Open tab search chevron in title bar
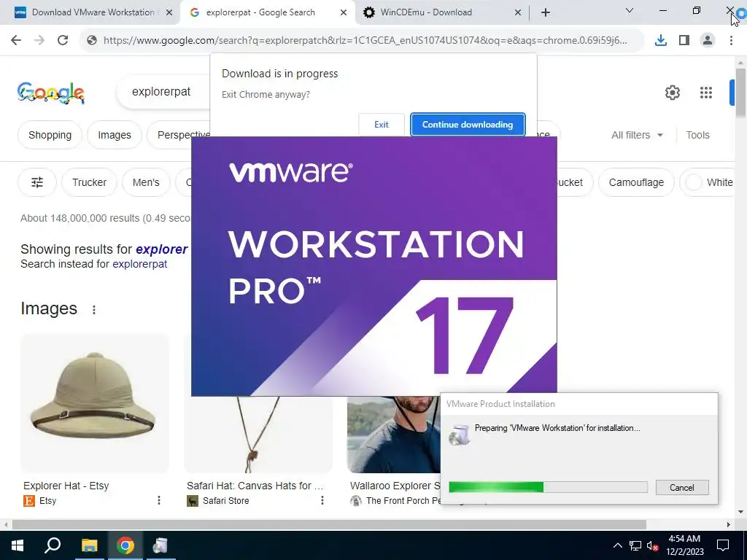This screenshot has height=560, width=747. click(x=630, y=10)
